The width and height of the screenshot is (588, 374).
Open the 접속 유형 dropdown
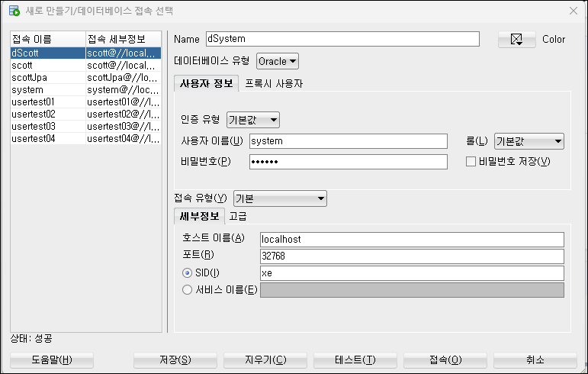pyautogui.click(x=280, y=198)
